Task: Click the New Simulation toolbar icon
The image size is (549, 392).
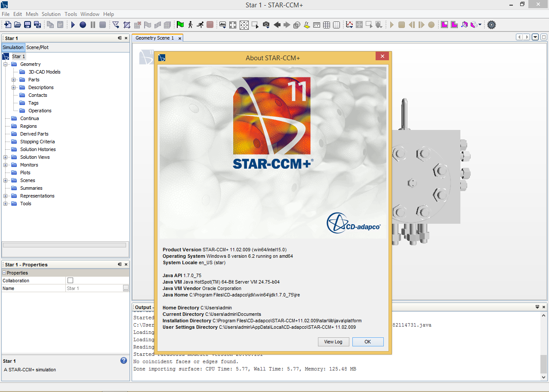Action: click(7, 25)
